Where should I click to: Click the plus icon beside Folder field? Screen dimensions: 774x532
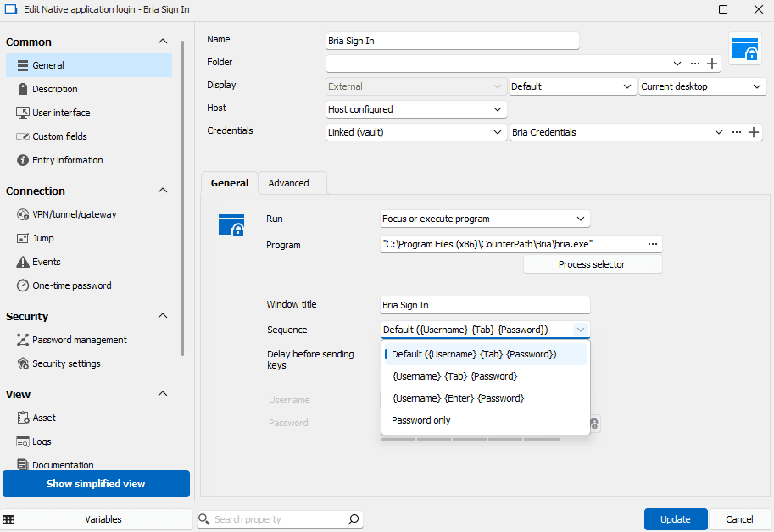tap(712, 64)
